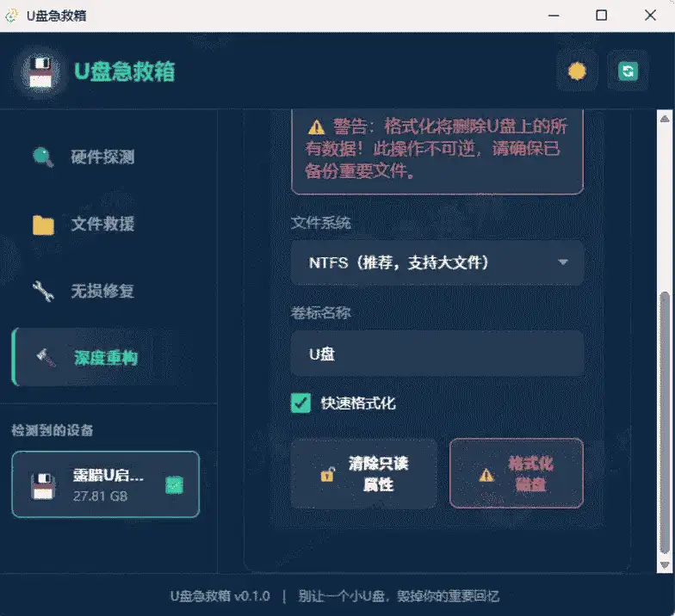
Task: Click the floppy disk app logo
Action: click(41, 72)
